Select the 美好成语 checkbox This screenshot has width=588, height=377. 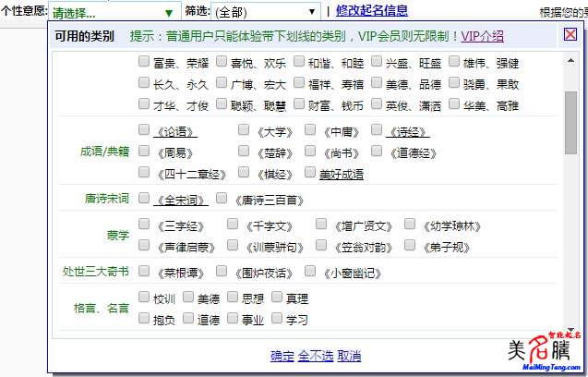tap(309, 173)
